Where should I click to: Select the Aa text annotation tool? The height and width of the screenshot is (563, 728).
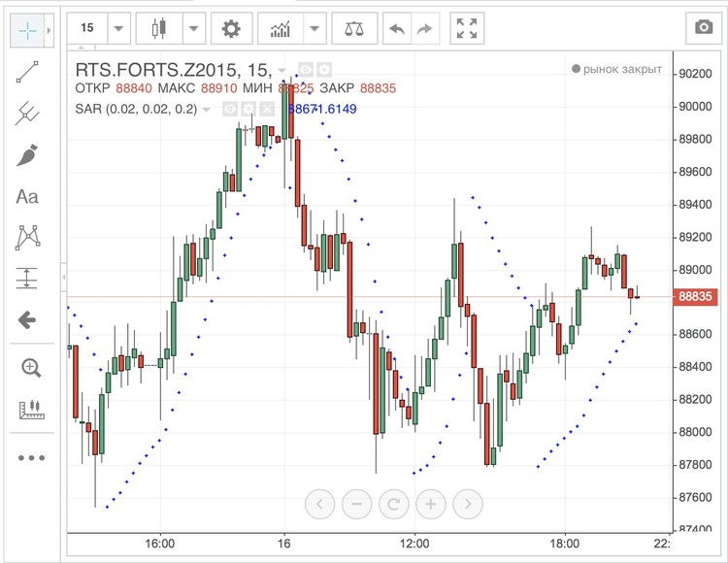[x=27, y=197]
